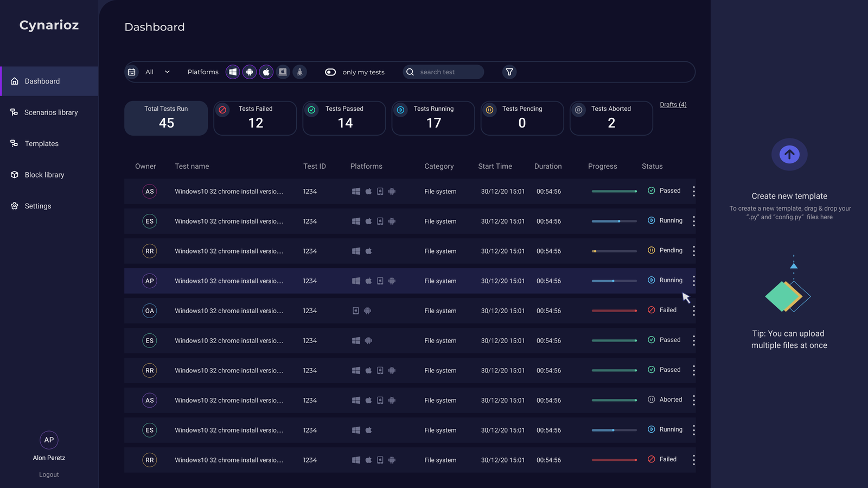The image size is (868, 488).
Task: Open three-dot menu for RR Failed row
Action: point(693,460)
